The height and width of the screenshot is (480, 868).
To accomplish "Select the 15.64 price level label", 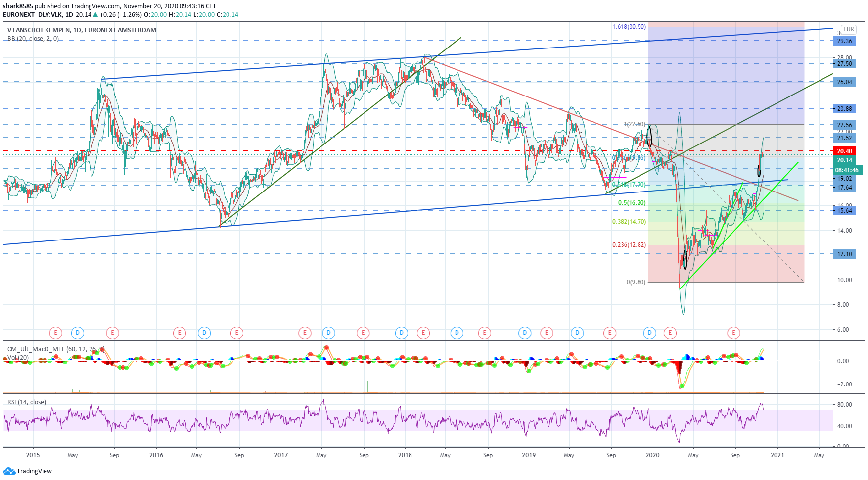I will click(844, 211).
